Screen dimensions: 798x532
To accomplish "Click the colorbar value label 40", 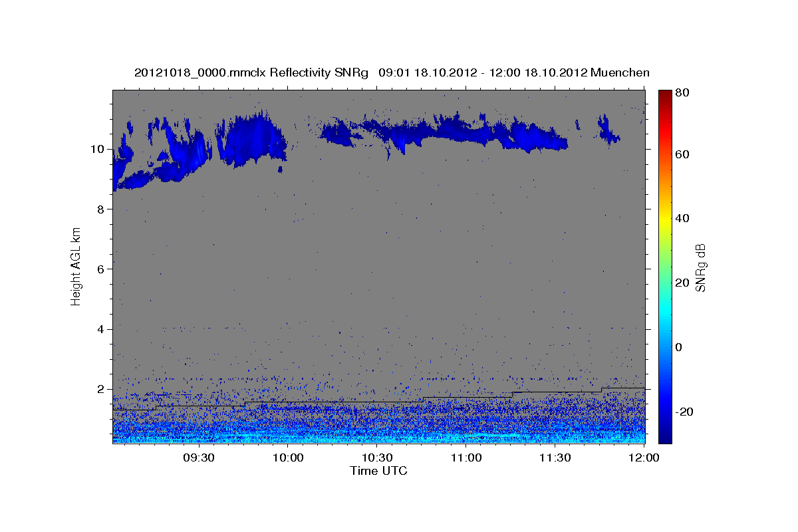I will tap(682, 218).
